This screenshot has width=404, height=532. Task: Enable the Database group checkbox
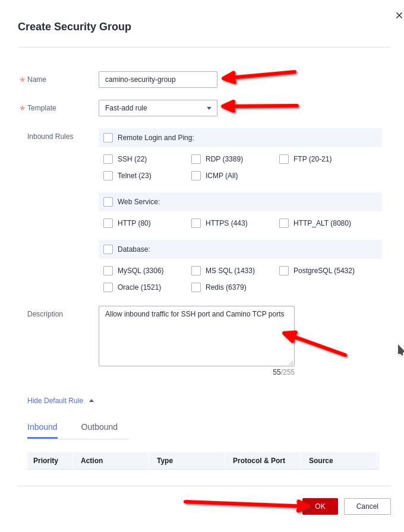[108, 249]
